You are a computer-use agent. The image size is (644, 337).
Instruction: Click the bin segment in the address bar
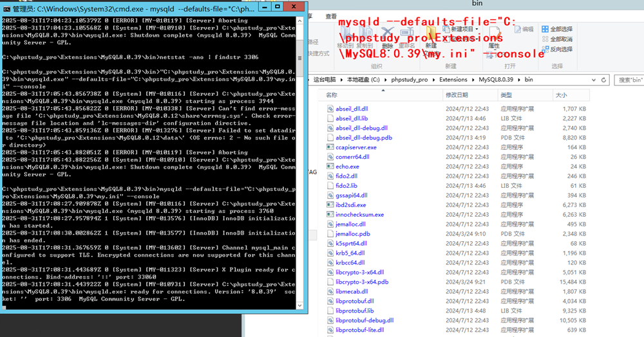[529, 80]
